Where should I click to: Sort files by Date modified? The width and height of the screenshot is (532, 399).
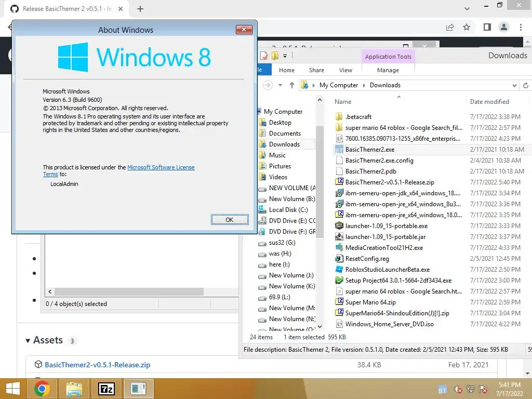489,102
